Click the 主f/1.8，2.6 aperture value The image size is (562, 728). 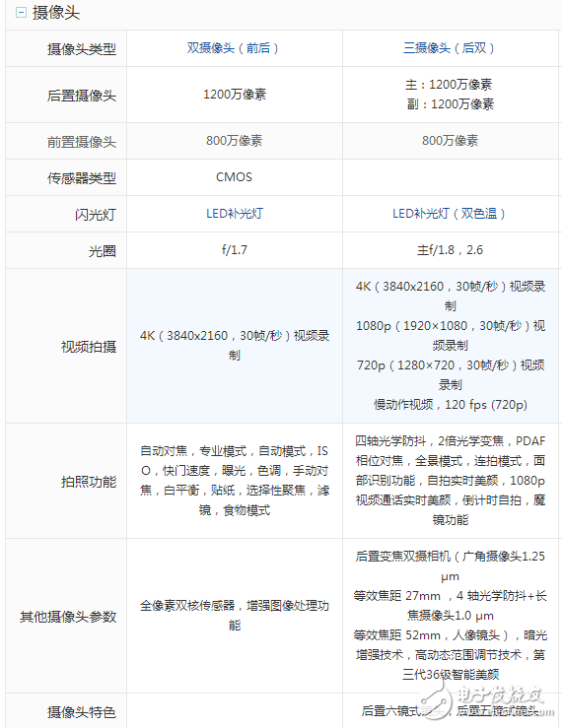click(x=450, y=250)
